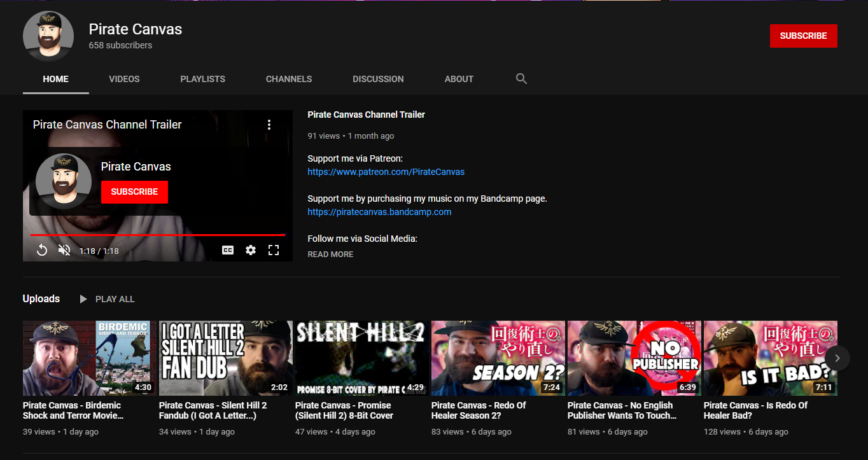Click the 'Pirate Canvas' channel name header
868x460 pixels.
[x=136, y=29]
